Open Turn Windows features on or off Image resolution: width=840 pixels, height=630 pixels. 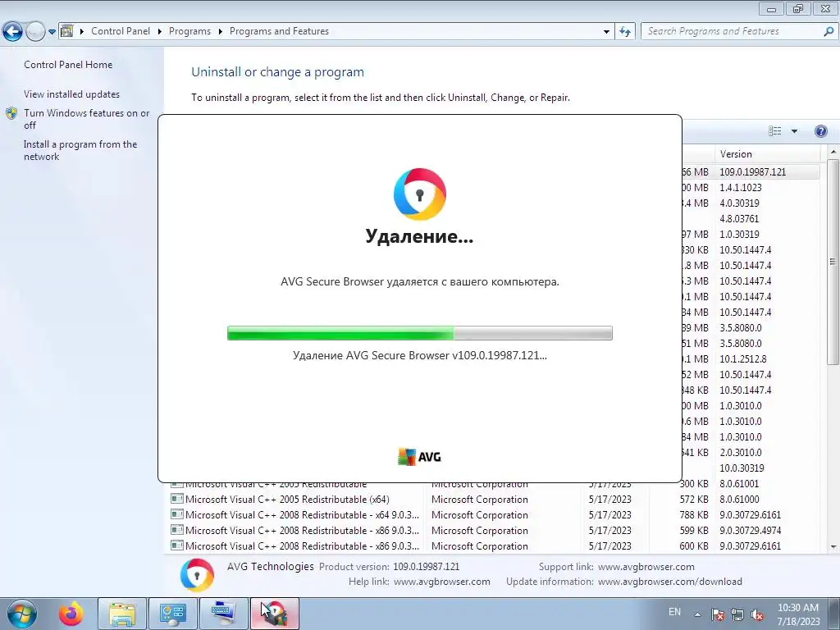click(87, 119)
